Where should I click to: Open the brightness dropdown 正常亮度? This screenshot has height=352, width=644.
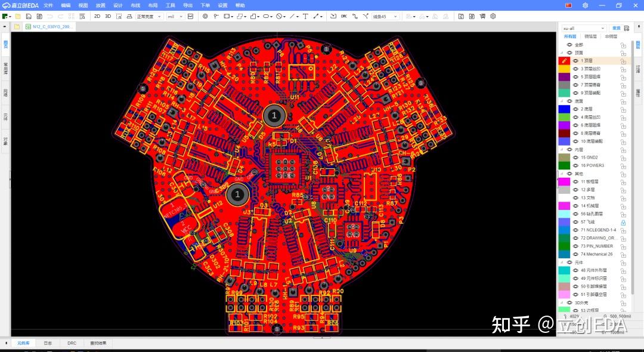coord(149,17)
